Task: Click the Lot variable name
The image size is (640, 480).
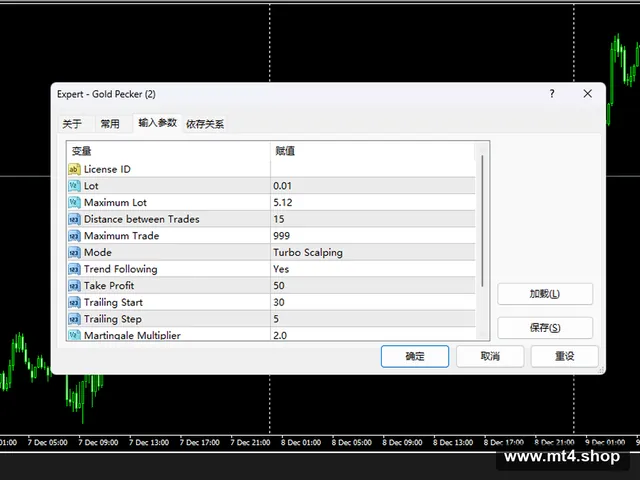Action: click(91, 186)
